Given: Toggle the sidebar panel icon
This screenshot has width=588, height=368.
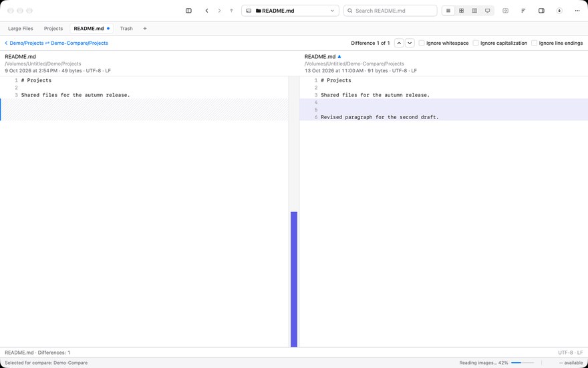Looking at the screenshot, I should click(188, 11).
